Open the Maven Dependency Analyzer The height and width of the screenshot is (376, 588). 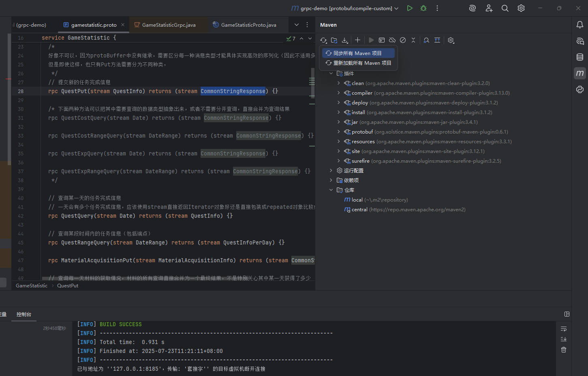(x=426, y=40)
